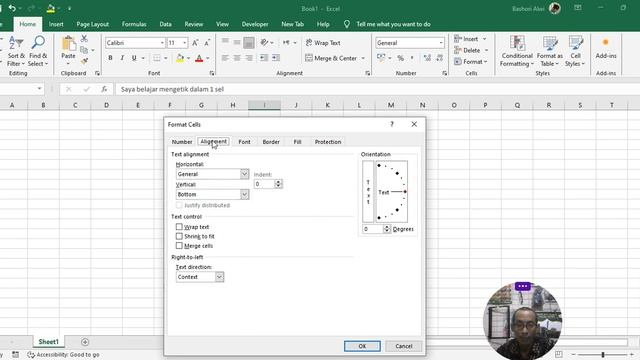Click Tell me what you want to do
The height and width of the screenshot is (360, 640).
393,24
